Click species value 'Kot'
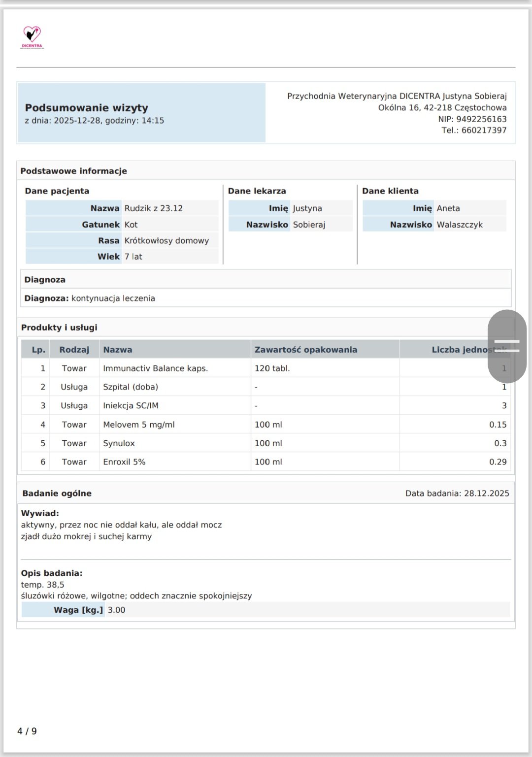 coord(131,225)
